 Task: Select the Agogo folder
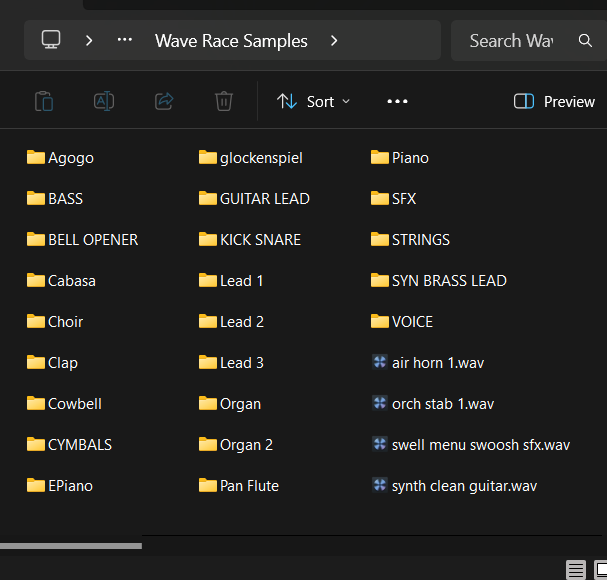click(60, 158)
